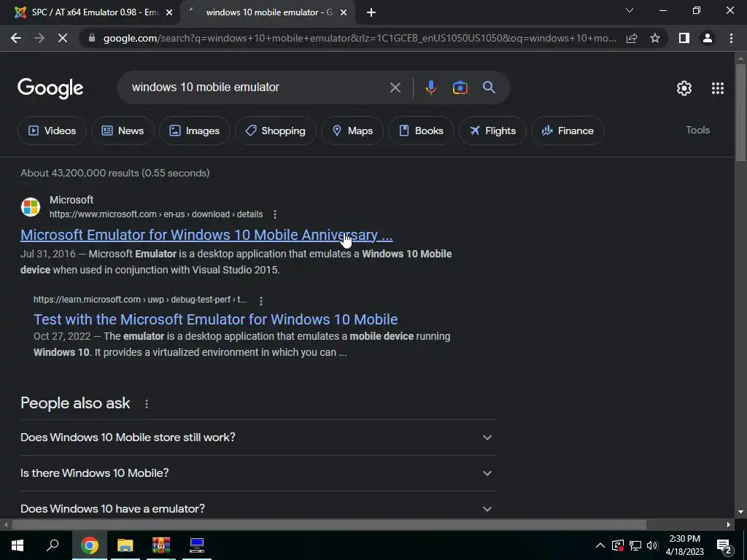Show hidden system tray icons
Screen dimensions: 747x560
tap(600, 545)
